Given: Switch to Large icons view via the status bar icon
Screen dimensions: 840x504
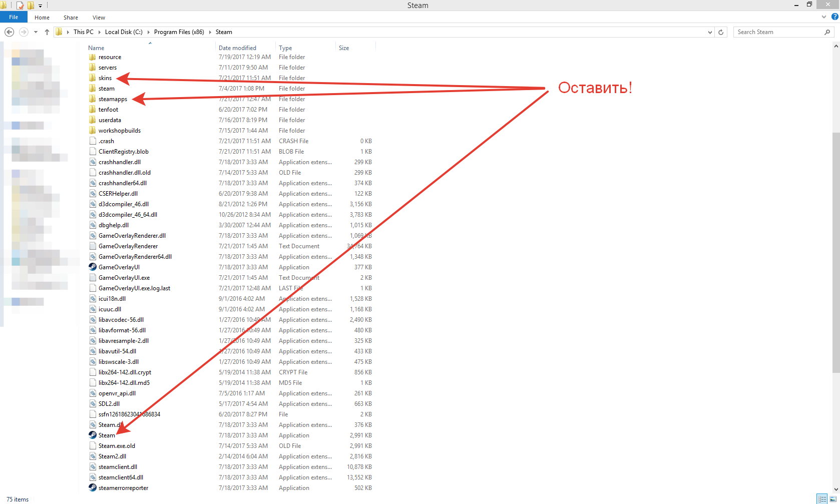Looking at the screenshot, I should [x=833, y=499].
